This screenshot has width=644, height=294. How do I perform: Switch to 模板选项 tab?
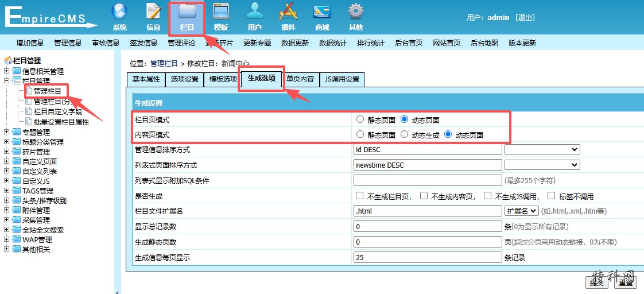click(223, 79)
